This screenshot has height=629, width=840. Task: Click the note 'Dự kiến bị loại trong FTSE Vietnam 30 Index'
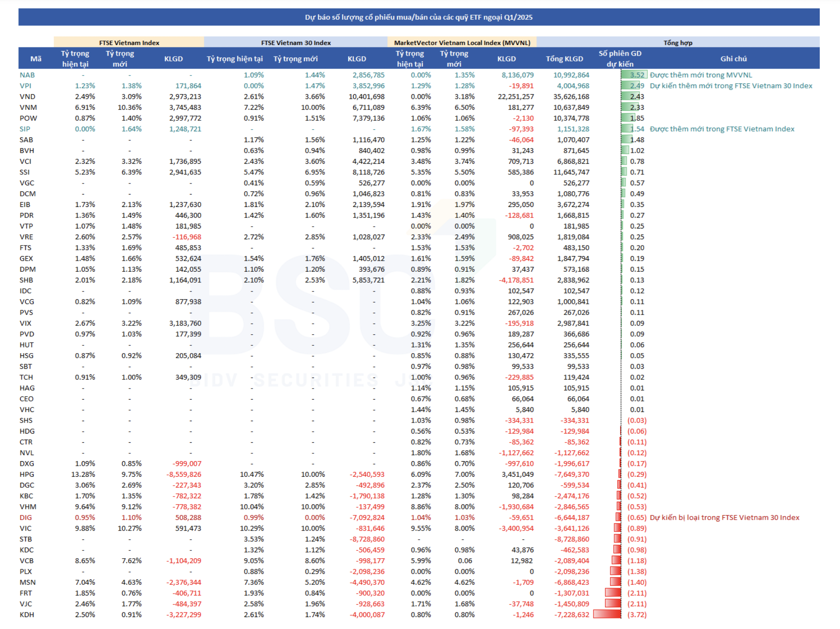(724, 517)
